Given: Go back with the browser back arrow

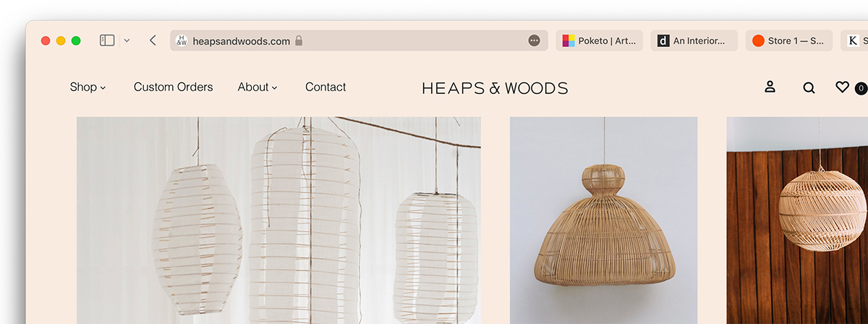Looking at the screenshot, I should coord(153,40).
